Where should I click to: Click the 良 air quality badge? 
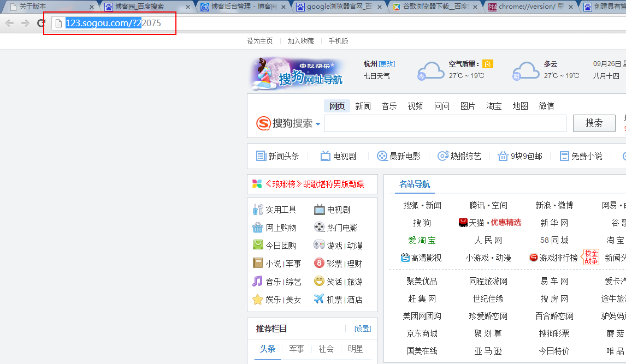tap(487, 64)
